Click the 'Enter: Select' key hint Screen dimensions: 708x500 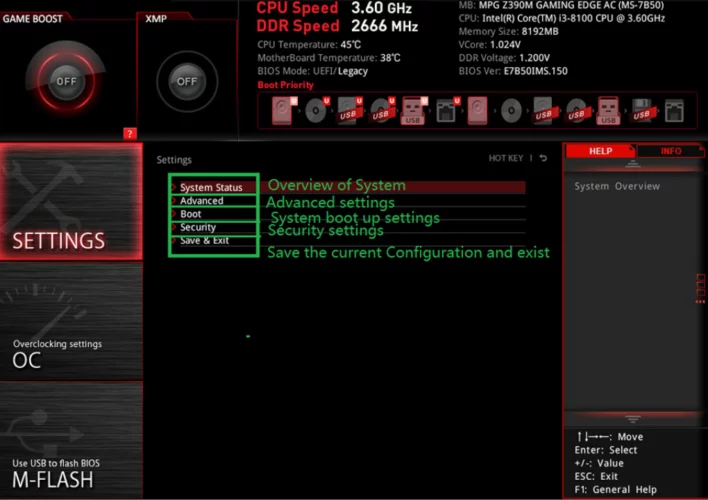606,450
